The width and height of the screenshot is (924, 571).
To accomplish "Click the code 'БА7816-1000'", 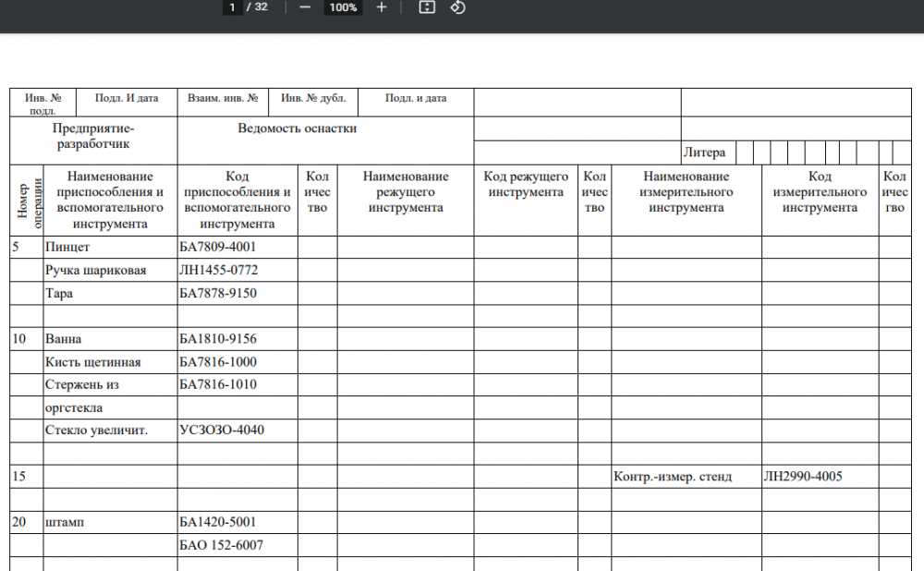I will click(x=218, y=362).
